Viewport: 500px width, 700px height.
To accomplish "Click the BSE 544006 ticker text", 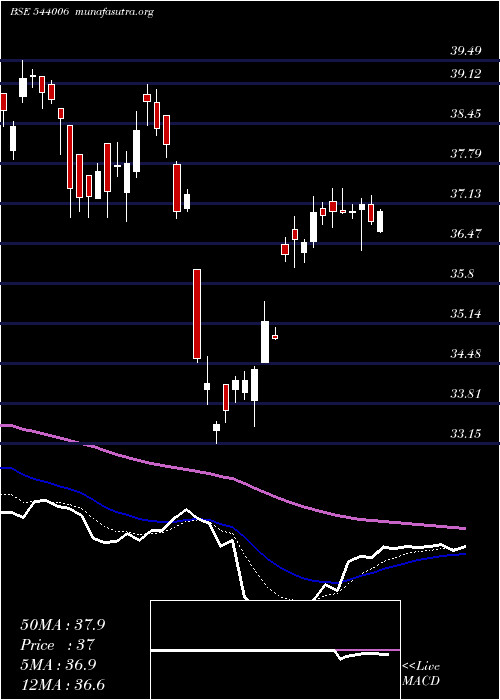I will (x=39, y=12).
